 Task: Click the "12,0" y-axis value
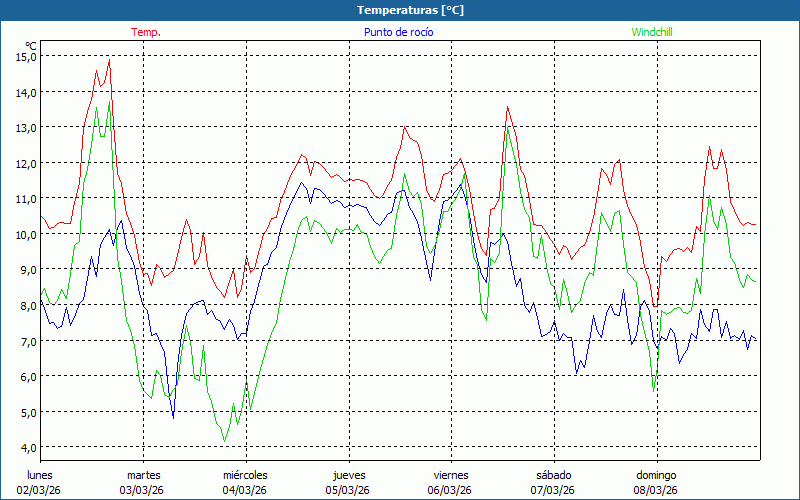[26, 163]
